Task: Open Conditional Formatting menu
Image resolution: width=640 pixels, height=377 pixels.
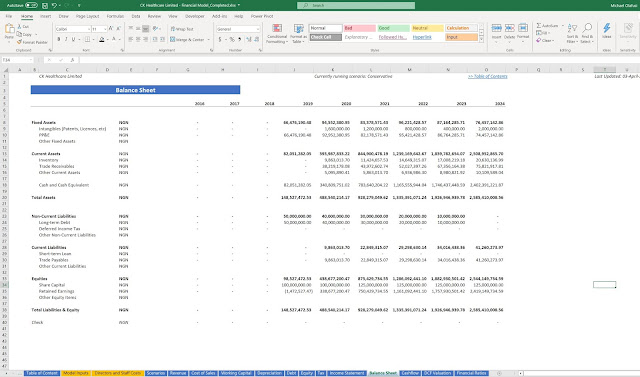Action: pos(277,33)
